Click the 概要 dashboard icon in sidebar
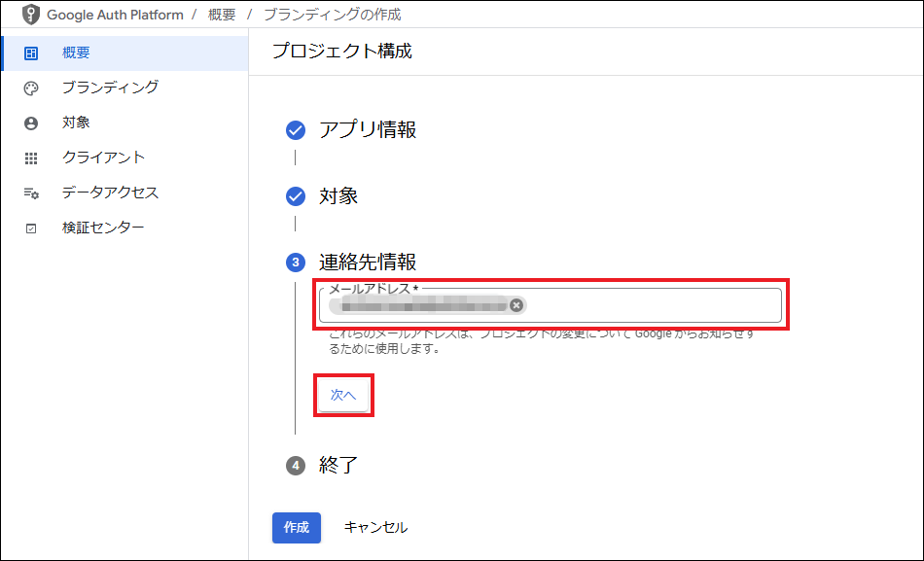 tap(31, 53)
